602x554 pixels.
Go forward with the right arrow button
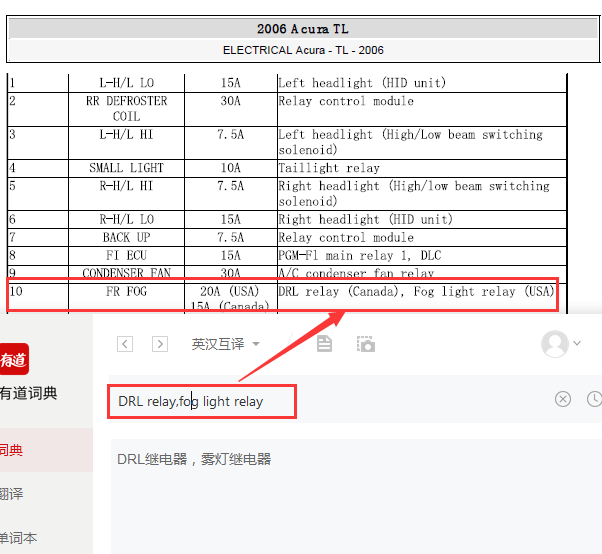pos(160,344)
